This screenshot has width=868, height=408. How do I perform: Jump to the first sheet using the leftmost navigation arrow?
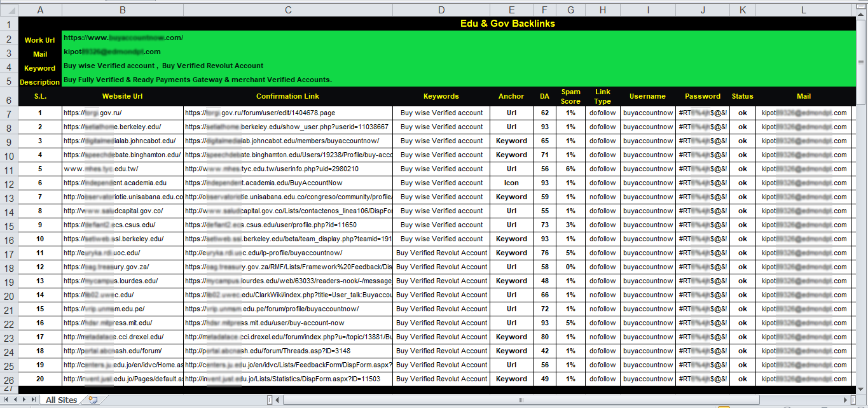(x=7, y=399)
